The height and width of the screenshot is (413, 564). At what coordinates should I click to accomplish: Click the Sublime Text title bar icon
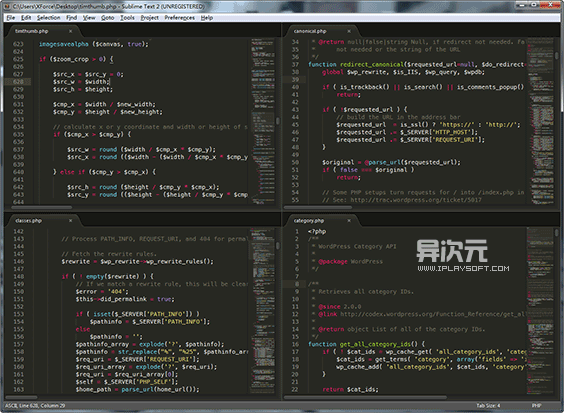click(7, 6)
